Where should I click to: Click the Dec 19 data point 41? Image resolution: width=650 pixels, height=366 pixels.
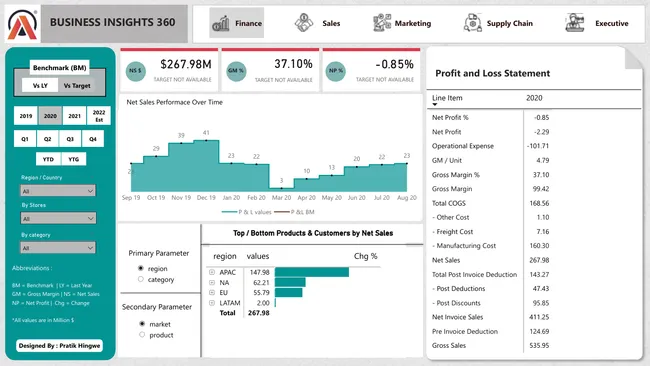point(206,141)
